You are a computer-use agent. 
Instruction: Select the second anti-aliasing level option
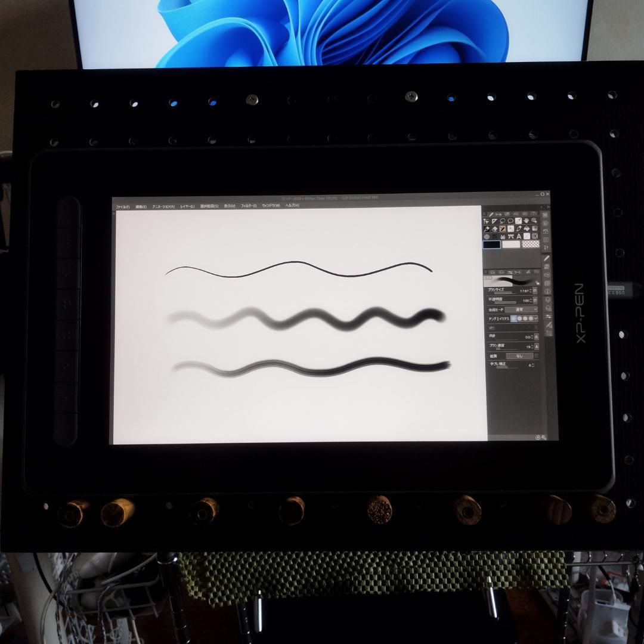click(x=519, y=319)
